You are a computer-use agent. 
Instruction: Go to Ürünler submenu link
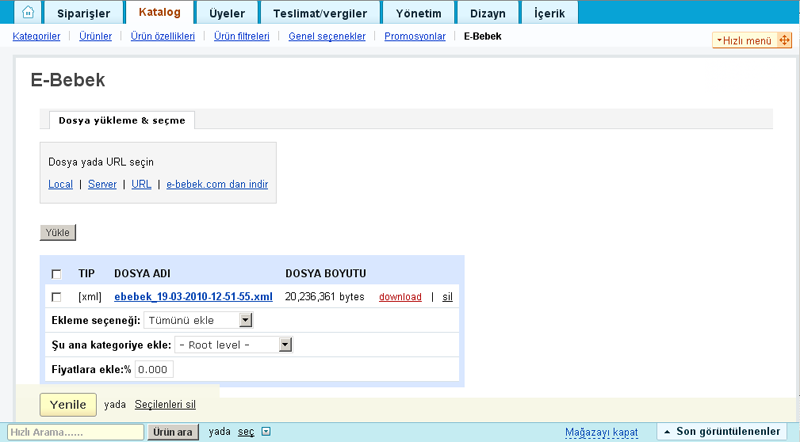click(95, 36)
